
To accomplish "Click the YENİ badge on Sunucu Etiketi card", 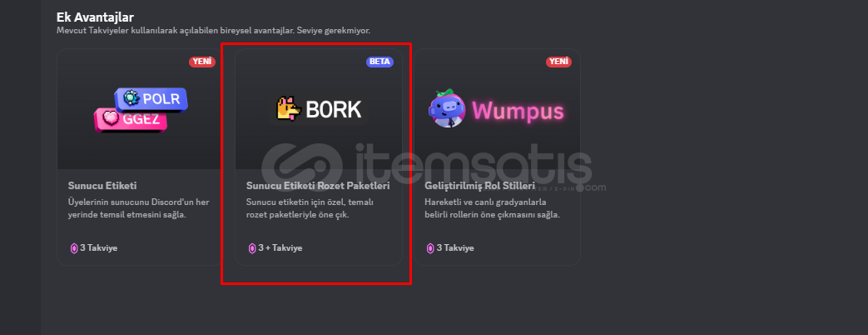I will (x=202, y=62).
